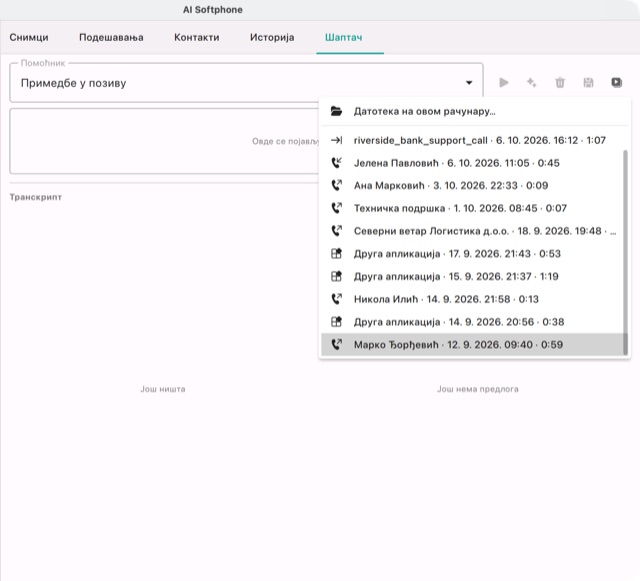This screenshot has width=640, height=581.
Task: Click the floppy disk save icon
Action: (588, 83)
